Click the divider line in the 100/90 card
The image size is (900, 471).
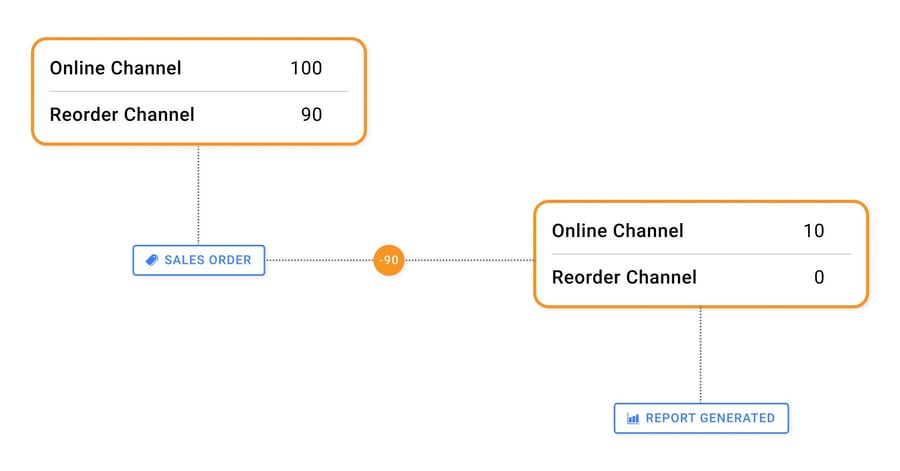point(199,91)
